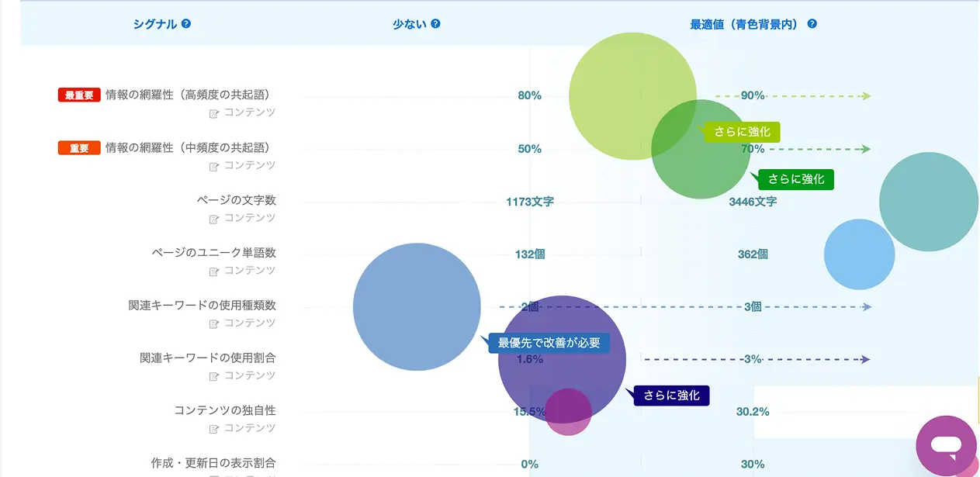Click edit icon under コンテンツの独自性
This screenshot has width=980, height=477.
pos(215,429)
